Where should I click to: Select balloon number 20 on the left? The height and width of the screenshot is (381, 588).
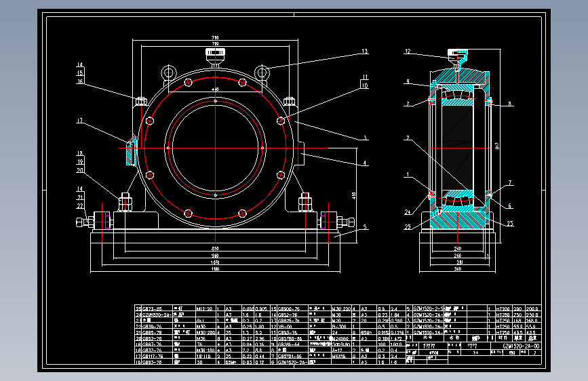coord(80,170)
